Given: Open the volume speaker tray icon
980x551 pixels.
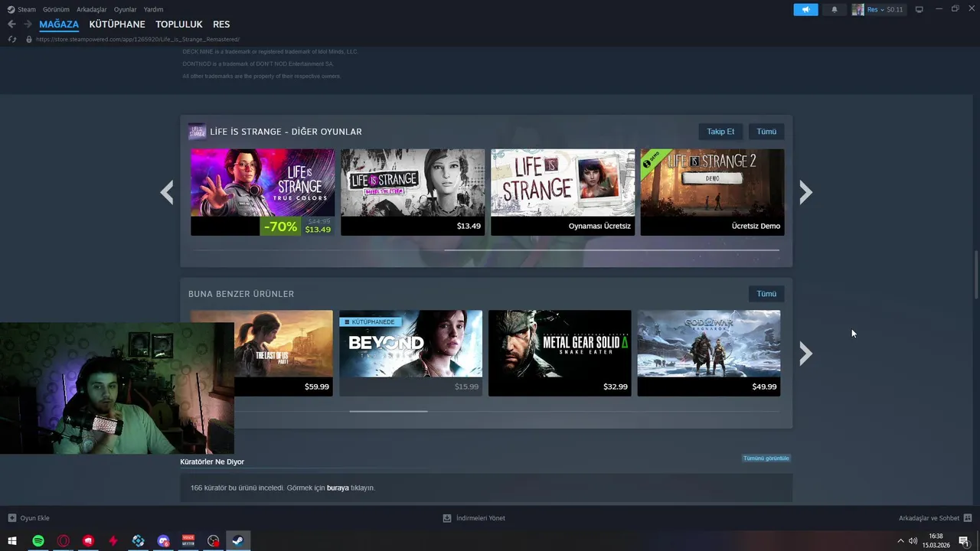Looking at the screenshot, I should (913, 541).
